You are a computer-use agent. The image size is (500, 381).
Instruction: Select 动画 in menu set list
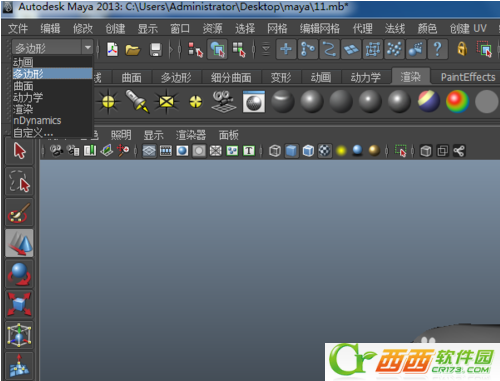[x=52, y=62]
